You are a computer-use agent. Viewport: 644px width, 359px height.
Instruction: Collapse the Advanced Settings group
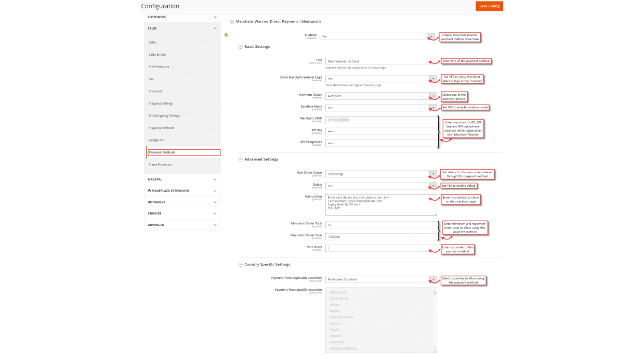[x=241, y=160]
